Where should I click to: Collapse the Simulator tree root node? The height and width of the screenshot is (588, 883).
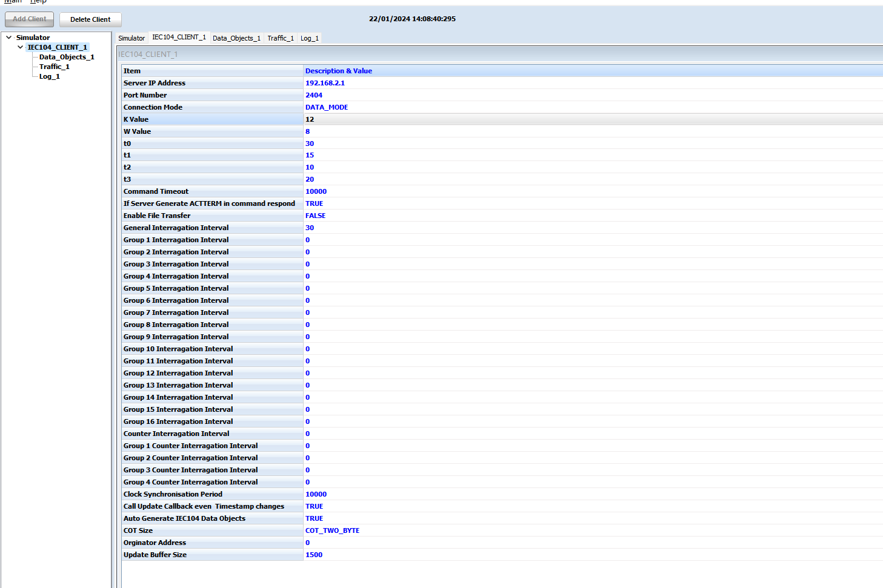point(8,38)
